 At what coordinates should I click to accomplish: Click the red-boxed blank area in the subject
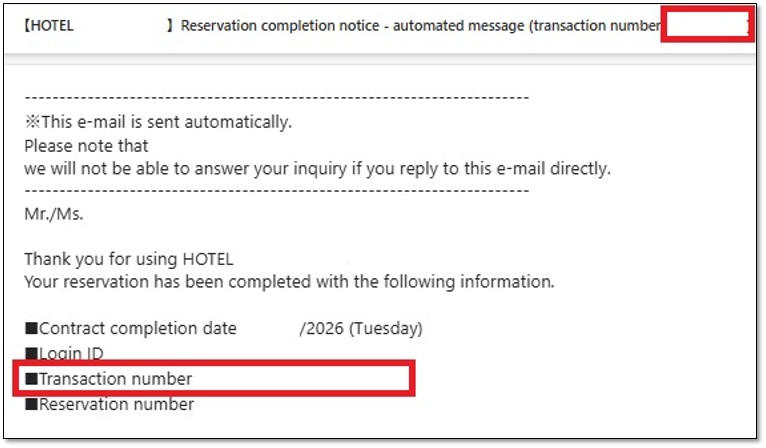pos(706,25)
